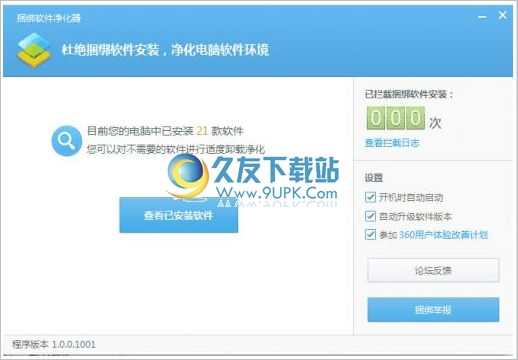Click the 已拦截捆绑软件安装 label
The image size is (518, 360).
point(409,95)
